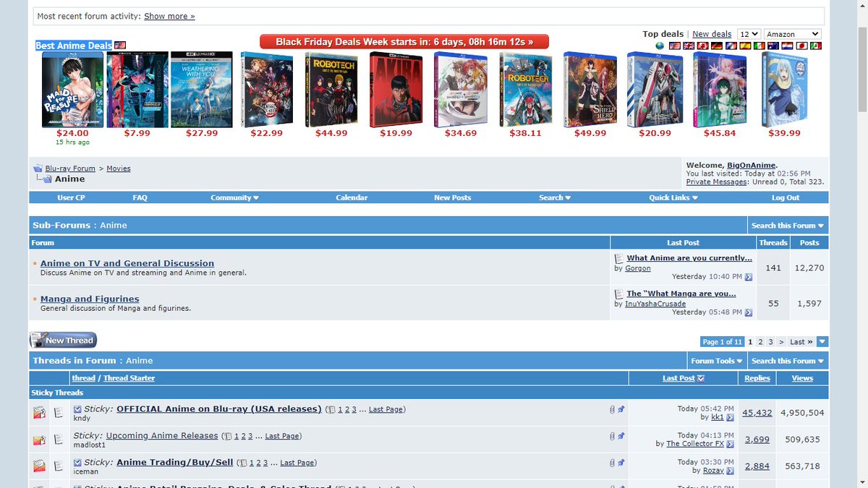Viewport: 868px width, 488px height.
Task: Open Search this Forum in Threads header
Action: tap(788, 361)
